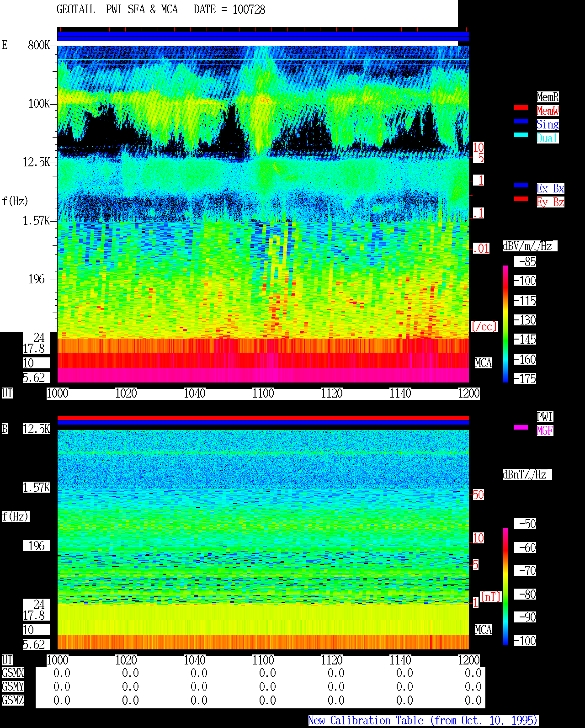Click the dBnT/√Hz color scale bar
The image size is (585, 728).
[x=505, y=586]
